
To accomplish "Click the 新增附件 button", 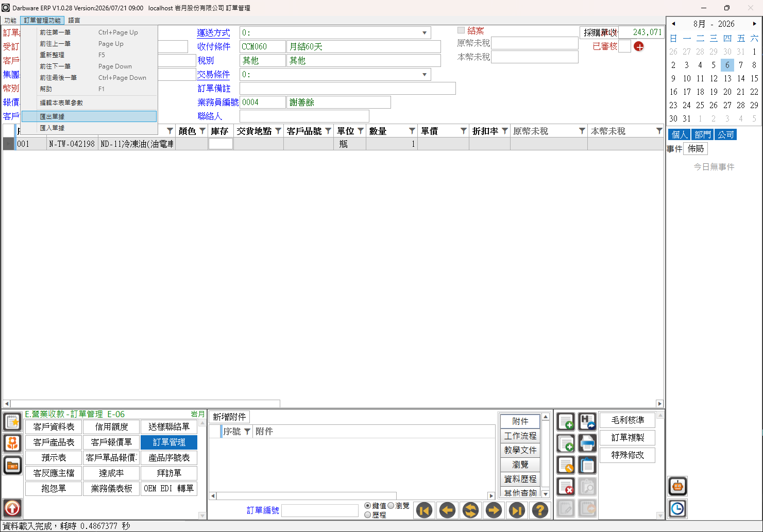I will click(x=229, y=417).
